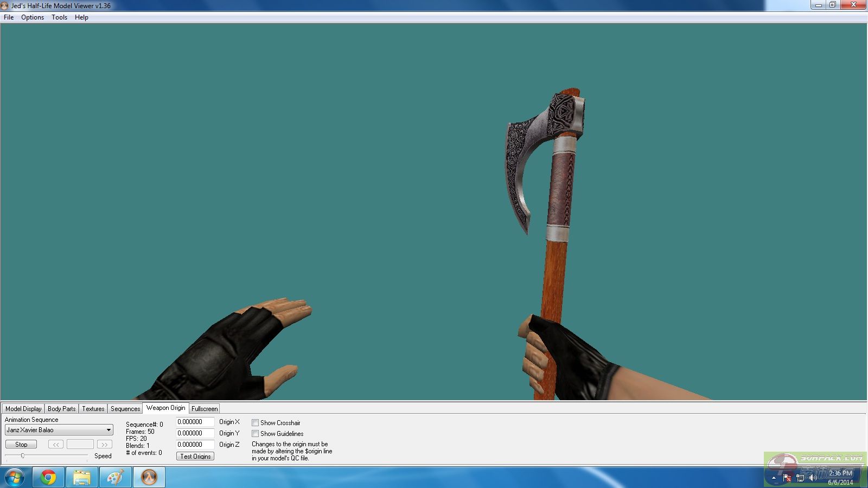Open the Tools menu
Image resolution: width=868 pixels, height=488 pixels.
click(59, 17)
